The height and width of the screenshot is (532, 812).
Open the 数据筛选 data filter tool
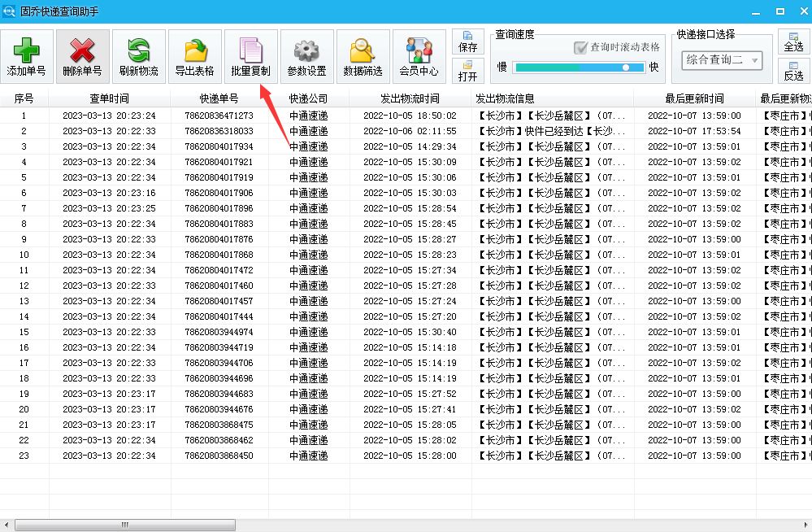(x=363, y=55)
